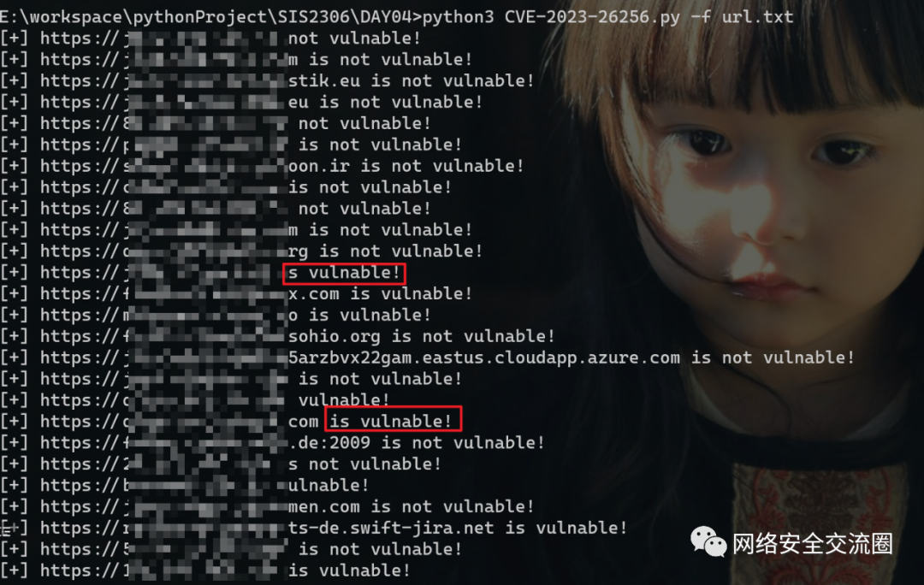Click the CVE-2023-26256.py script name
The image size is (924, 585).
(x=592, y=16)
